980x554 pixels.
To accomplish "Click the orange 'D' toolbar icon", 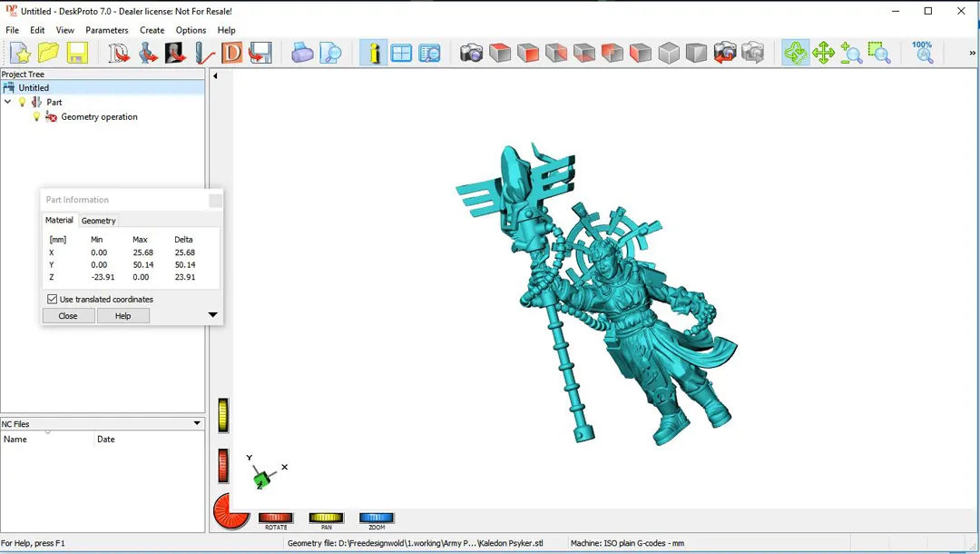I will point(232,54).
